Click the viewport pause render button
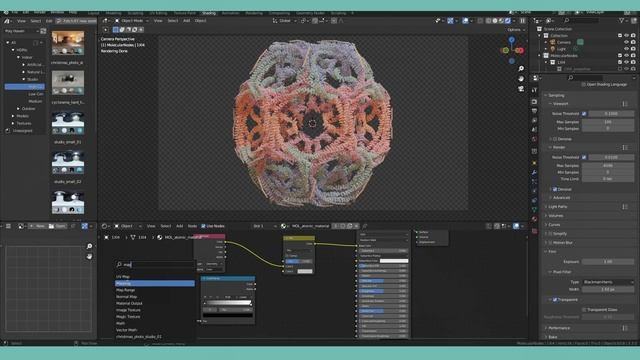This screenshot has width=640, height=360. [522, 20]
